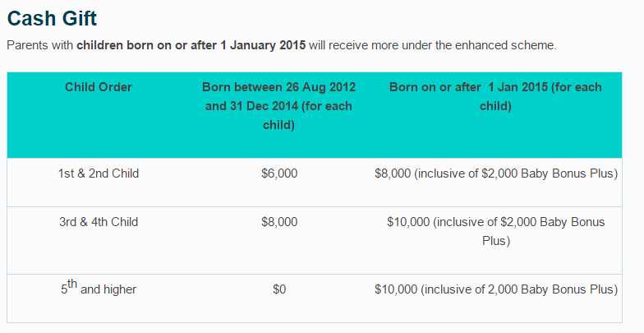The width and height of the screenshot is (644, 333).
Task: Click the $8,000 inclusive Baby Bonus Plus cell
Action: coord(496,173)
